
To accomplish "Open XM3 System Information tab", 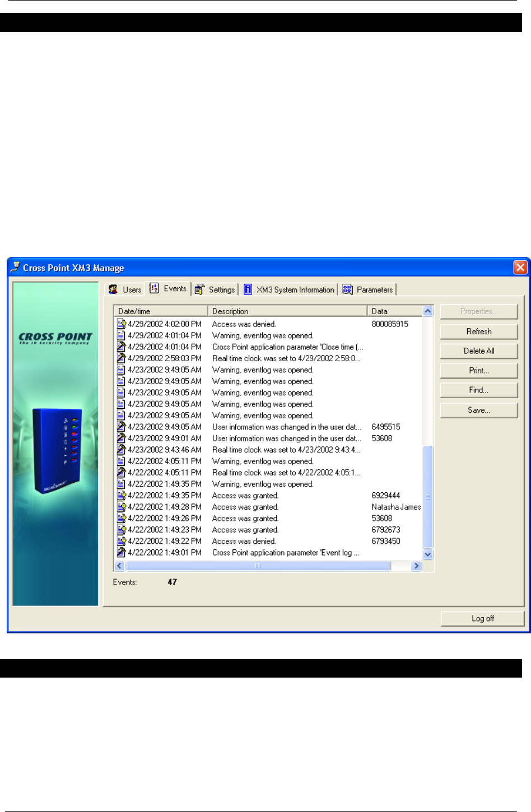I will 290,290.
